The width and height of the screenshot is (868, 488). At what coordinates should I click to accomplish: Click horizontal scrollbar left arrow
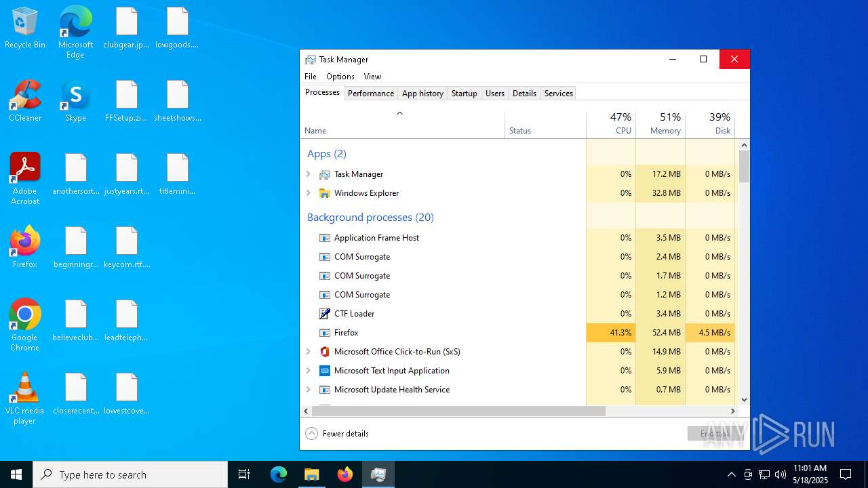click(x=306, y=411)
